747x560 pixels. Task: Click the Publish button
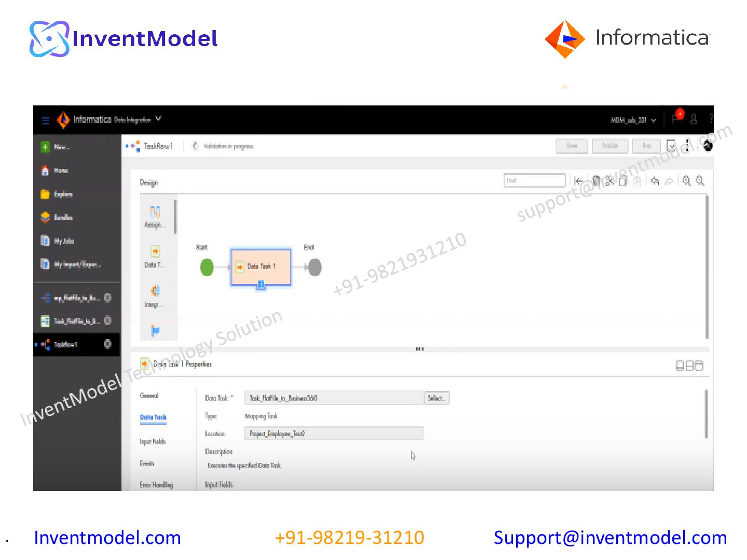(610, 146)
